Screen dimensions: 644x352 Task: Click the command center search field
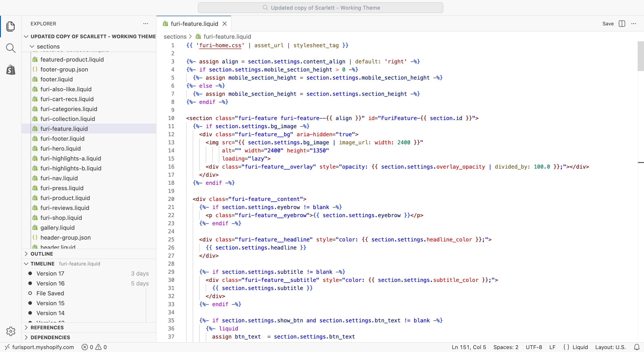click(320, 7)
